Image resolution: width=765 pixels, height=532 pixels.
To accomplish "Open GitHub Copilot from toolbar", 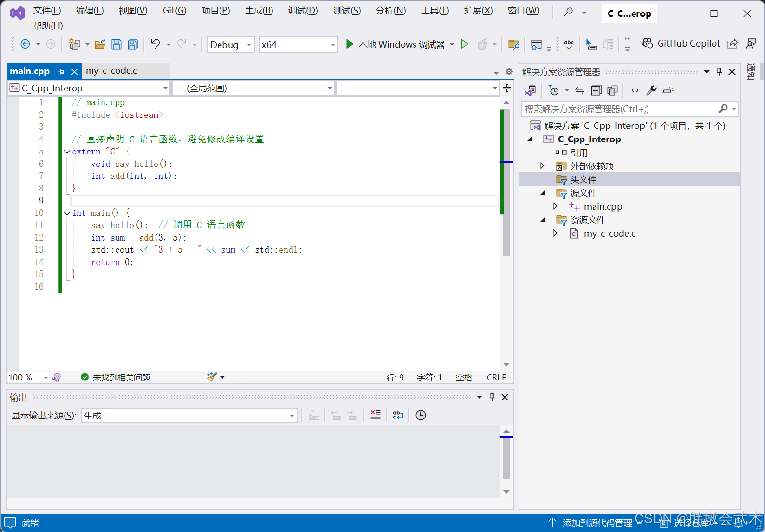I will [x=681, y=44].
